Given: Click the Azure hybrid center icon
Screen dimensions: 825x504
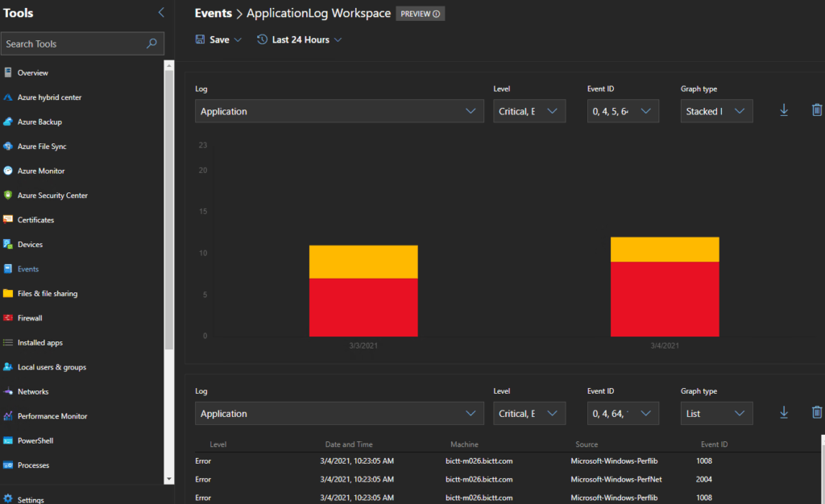Looking at the screenshot, I should click(8, 97).
